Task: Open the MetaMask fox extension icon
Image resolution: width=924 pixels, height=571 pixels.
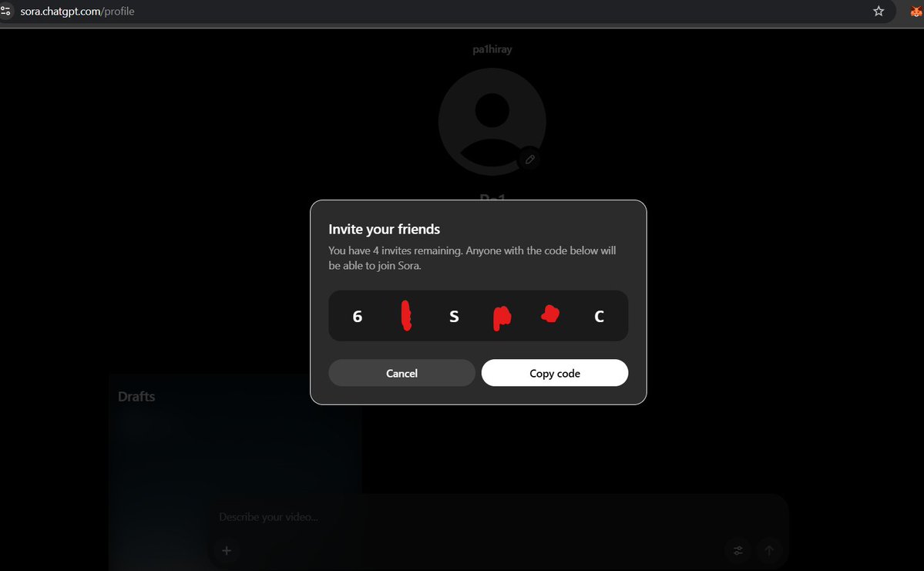Action: pyautogui.click(x=916, y=12)
